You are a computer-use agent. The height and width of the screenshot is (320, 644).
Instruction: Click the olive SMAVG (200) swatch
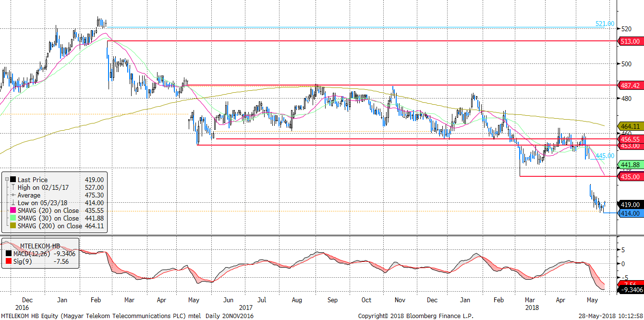[x=12, y=226]
